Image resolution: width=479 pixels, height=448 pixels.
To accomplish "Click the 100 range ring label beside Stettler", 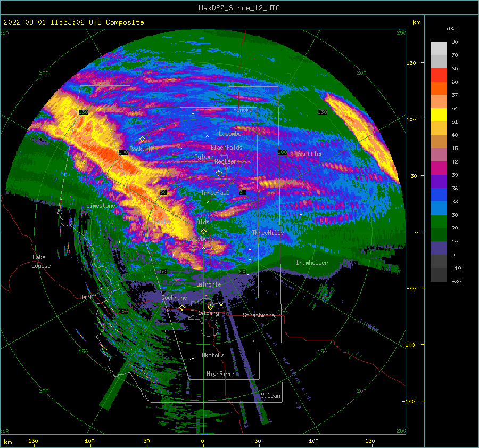I will click(x=282, y=152).
